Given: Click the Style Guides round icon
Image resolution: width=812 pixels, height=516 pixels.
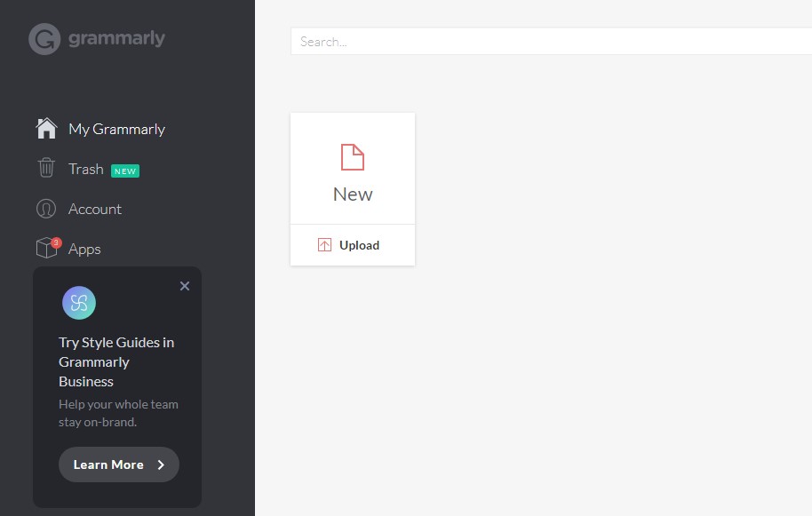Looking at the screenshot, I should click(79, 303).
